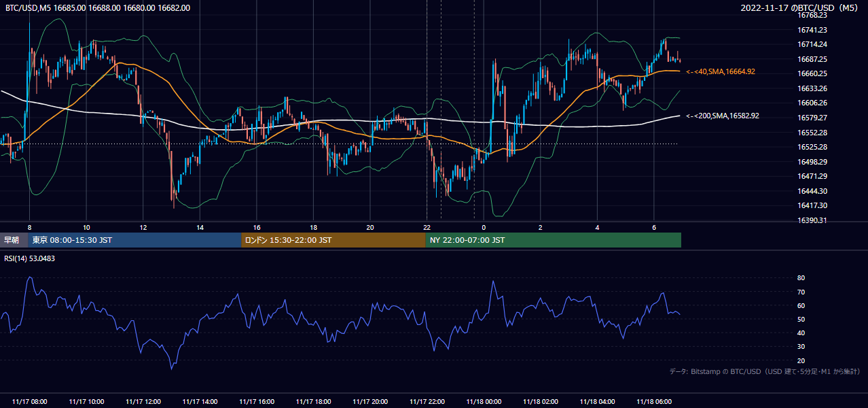Select the 200 SMA label 16582.92
This screenshot has height=408, width=868.
click(x=723, y=116)
